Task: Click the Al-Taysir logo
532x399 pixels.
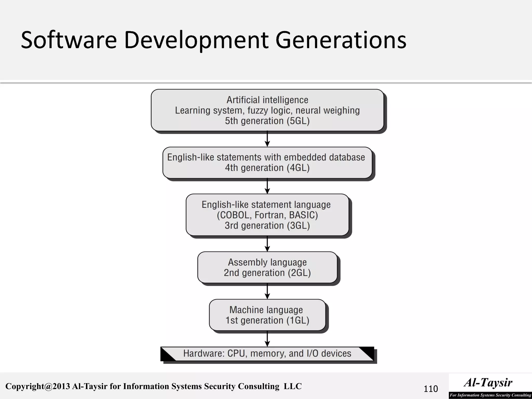Action: pos(488,383)
